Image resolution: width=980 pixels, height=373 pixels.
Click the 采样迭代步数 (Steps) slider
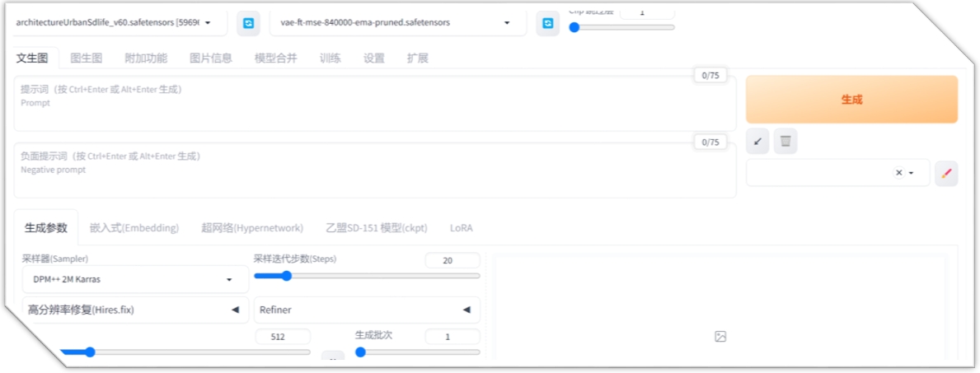tap(366, 276)
